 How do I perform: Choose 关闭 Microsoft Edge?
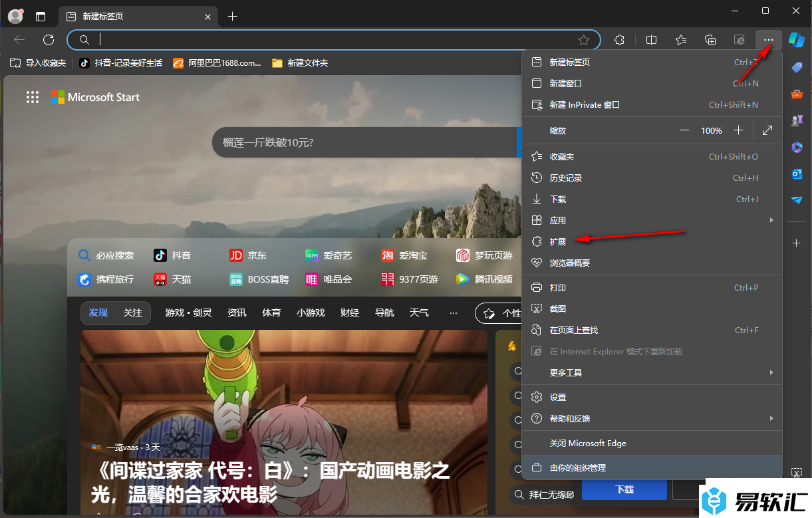click(652, 443)
